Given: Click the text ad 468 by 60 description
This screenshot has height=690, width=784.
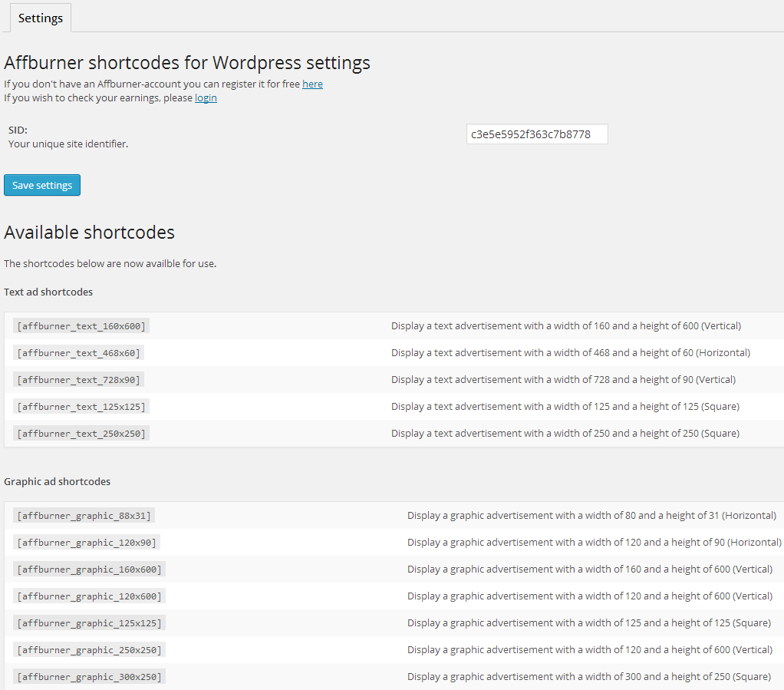Looking at the screenshot, I should point(571,353).
